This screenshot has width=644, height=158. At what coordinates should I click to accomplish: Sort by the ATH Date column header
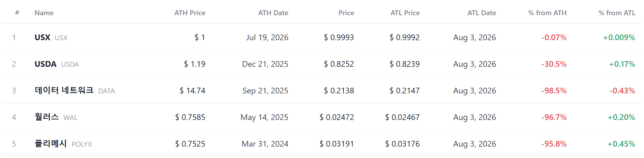[x=273, y=13]
